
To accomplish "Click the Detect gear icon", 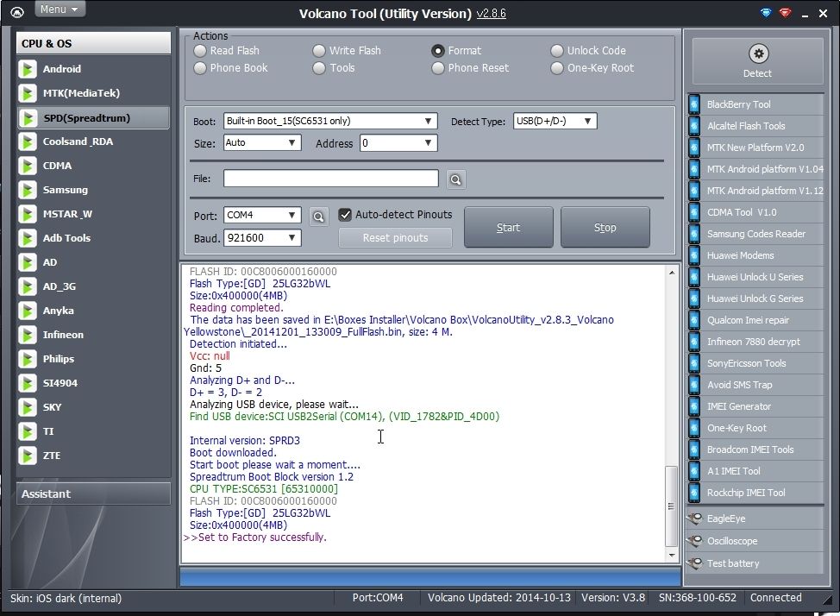I will click(758, 53).
